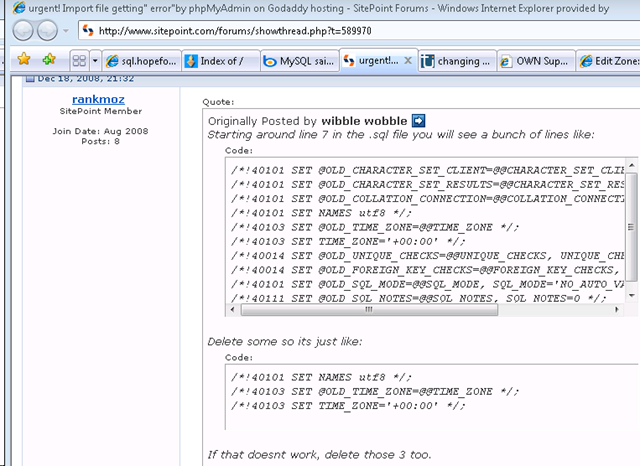
Task: Open the recent pages dropdown next to Forward
Action: 66,31
